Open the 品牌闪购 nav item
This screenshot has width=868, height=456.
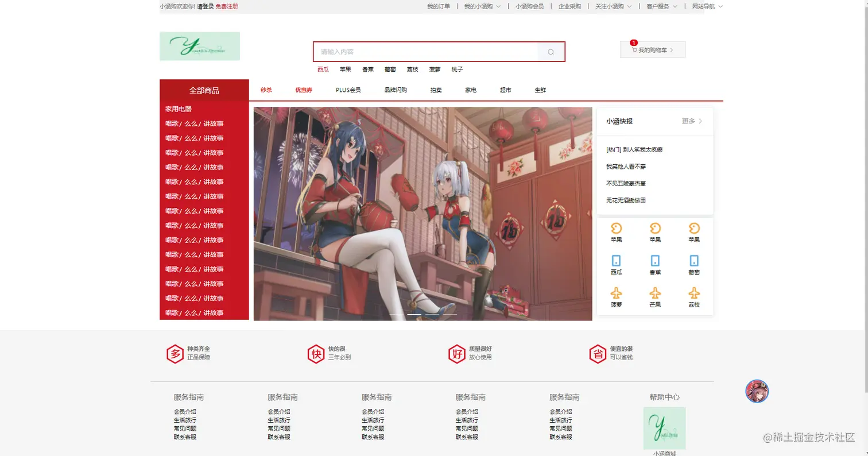[x=396, y=90]
